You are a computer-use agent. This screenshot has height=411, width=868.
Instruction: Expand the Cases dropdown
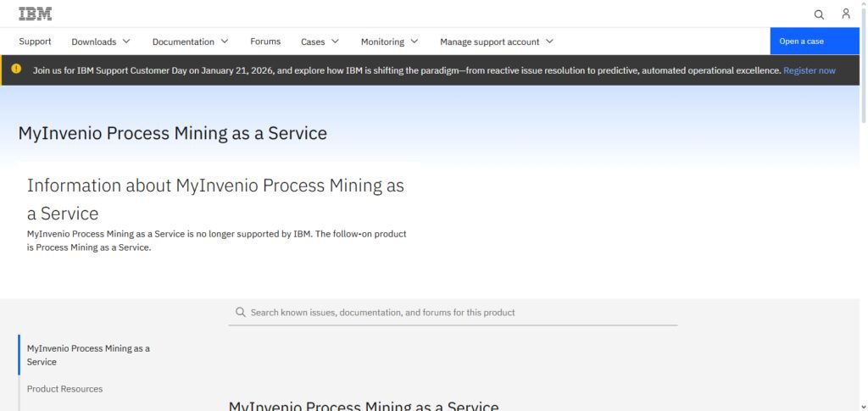tap(320, 42)
